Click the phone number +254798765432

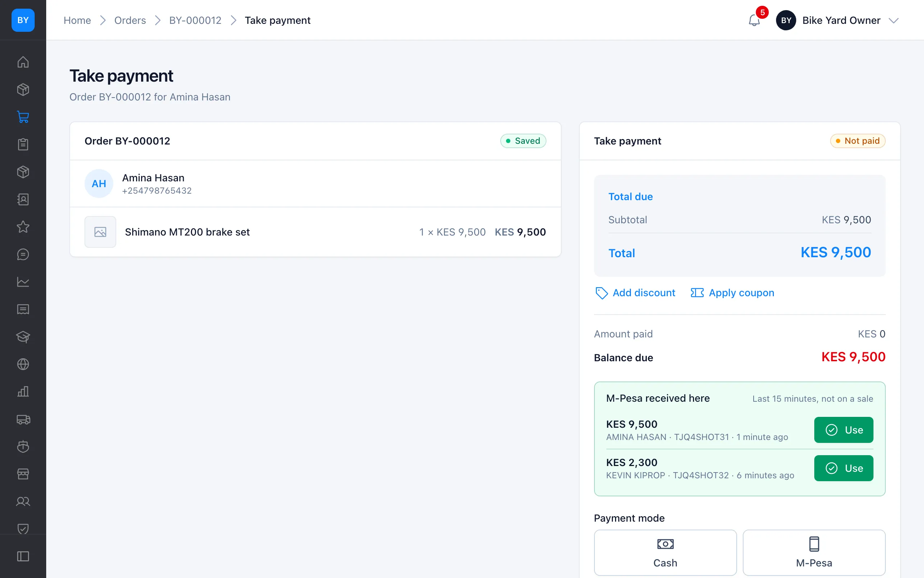point(157,191)
